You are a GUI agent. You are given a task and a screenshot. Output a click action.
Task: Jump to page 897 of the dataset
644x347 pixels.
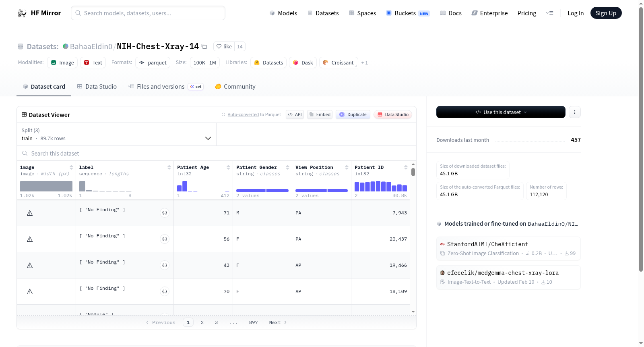coord(254,322)
